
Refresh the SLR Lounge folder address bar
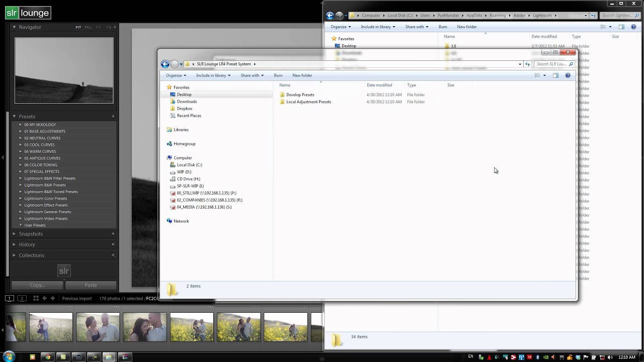tap(527, 64)
